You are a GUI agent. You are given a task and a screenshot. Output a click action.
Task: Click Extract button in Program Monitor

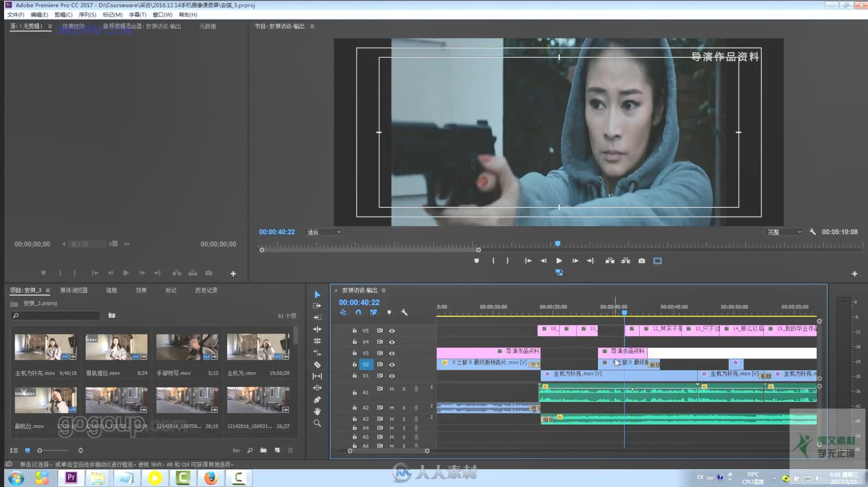(626, 261)
